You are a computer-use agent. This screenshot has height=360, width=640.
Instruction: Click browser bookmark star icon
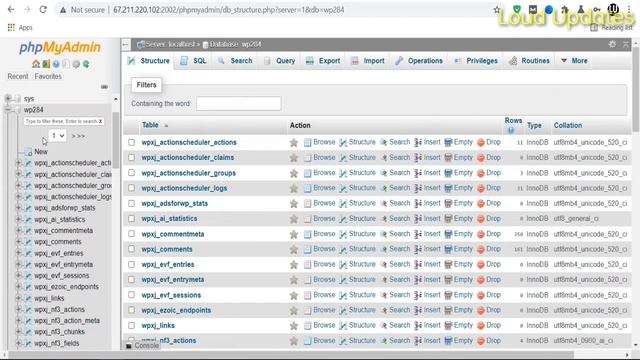[497, 10]
